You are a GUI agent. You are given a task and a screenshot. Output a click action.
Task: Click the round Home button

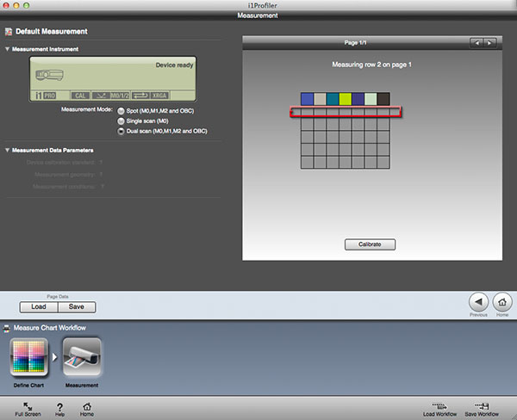pos(502,302)
